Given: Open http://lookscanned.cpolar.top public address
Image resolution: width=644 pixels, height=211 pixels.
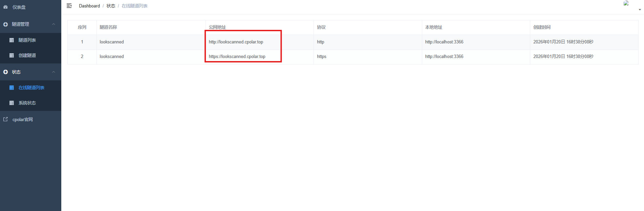Looking at the screenshot, I should [236, 42].
